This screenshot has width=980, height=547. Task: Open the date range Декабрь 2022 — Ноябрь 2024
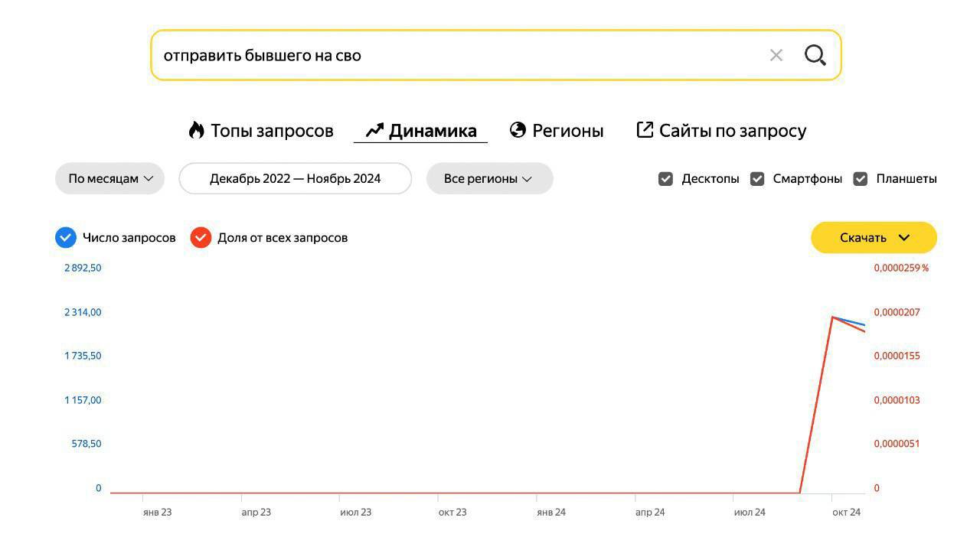pos(295,179)
